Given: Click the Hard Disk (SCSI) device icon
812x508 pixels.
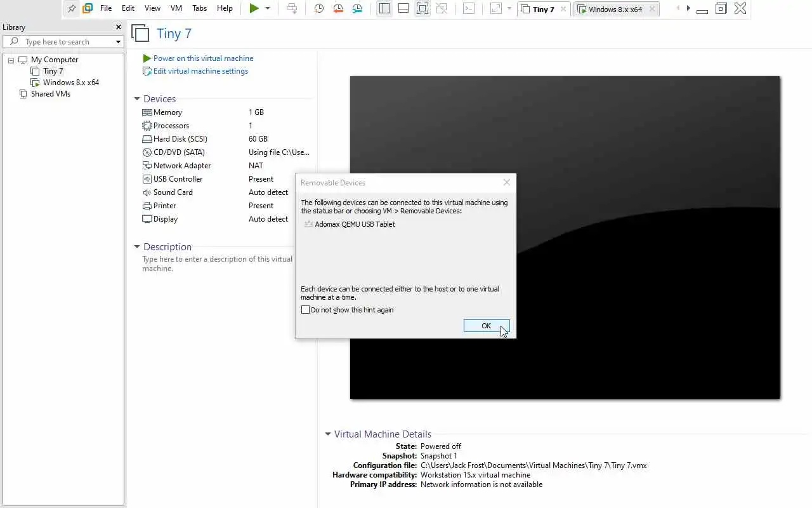Looking at the screenshot, I should [x=147, y=139].
